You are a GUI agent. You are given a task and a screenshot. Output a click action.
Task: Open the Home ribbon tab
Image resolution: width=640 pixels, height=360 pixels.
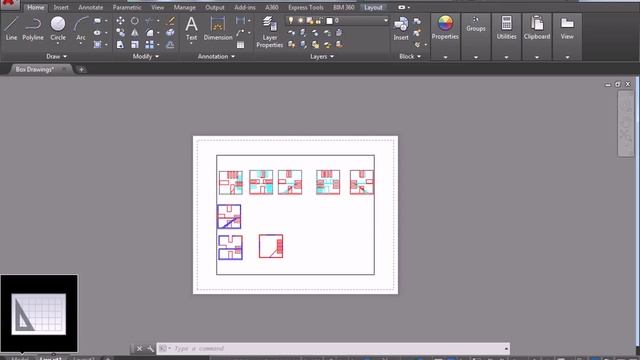pyautogui.click(x=36, y=7)
